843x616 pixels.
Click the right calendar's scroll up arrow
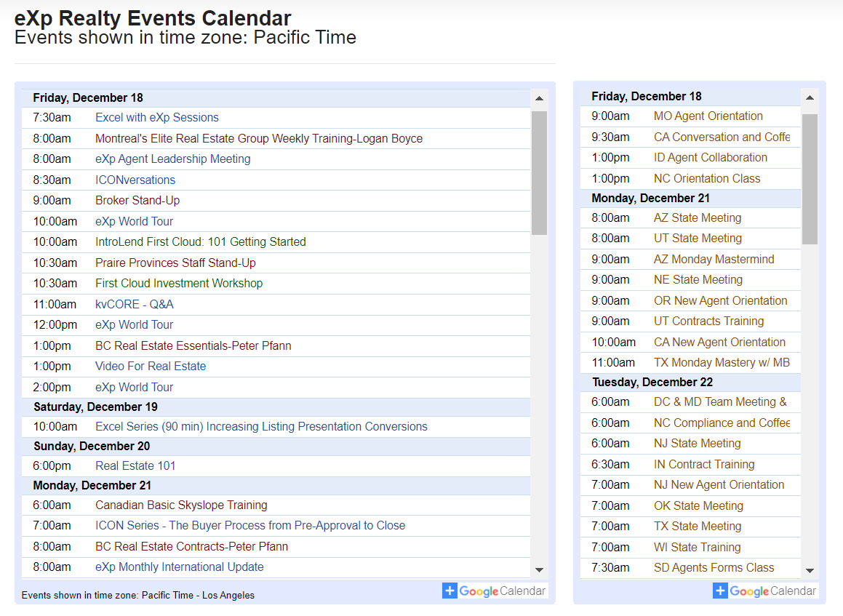pos(810,97)
